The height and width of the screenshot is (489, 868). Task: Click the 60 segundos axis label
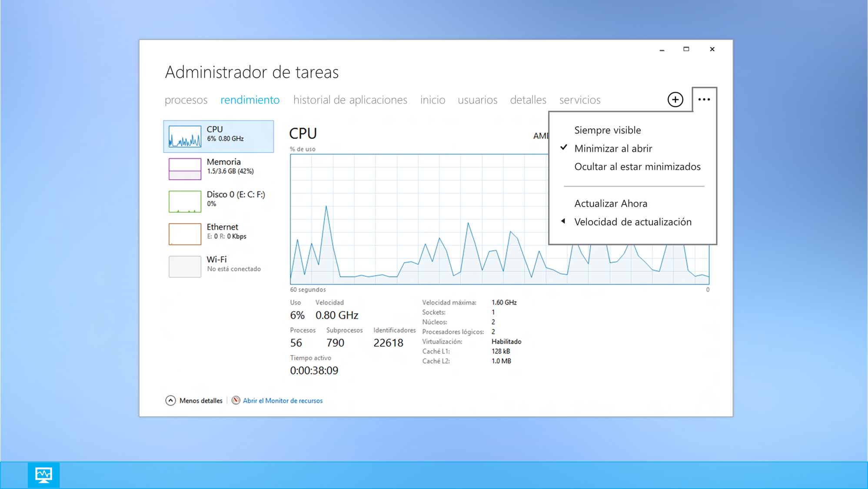(x=308, y=290)
